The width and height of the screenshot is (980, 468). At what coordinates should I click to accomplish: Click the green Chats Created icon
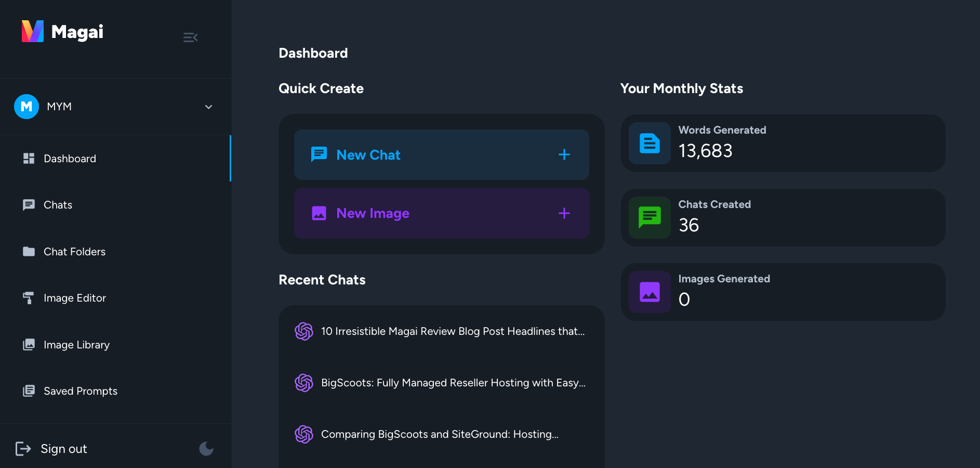[x=650, y=217]
